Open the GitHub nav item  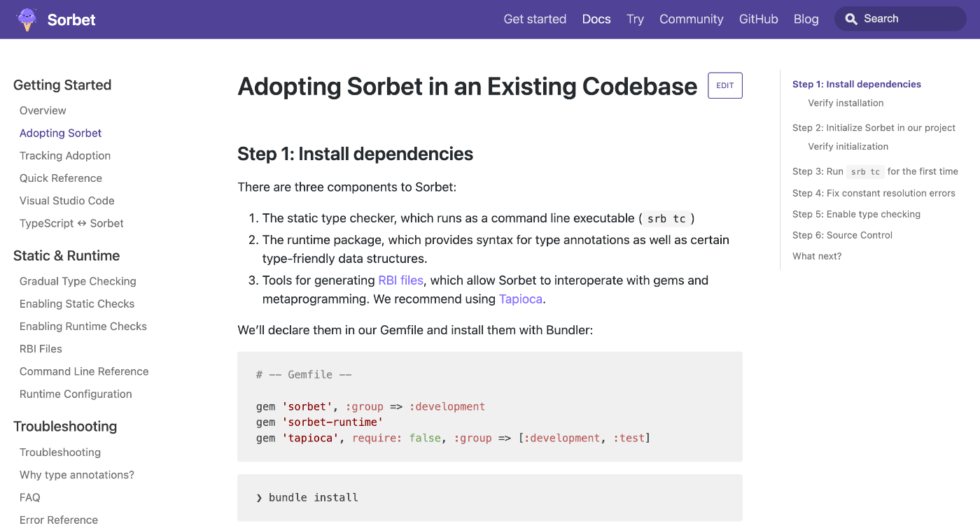click(x=758, y=19)
